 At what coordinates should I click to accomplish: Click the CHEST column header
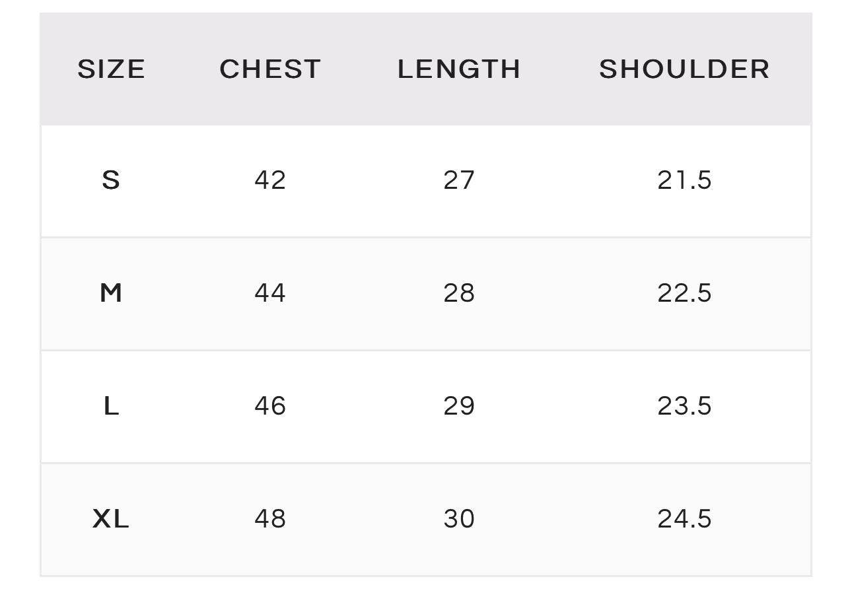[x=270, y=69]
